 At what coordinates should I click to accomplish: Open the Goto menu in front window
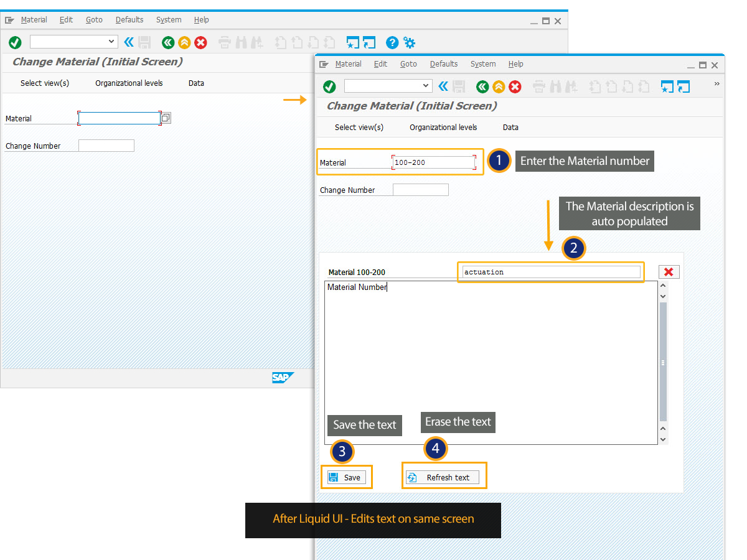[408, 64]
